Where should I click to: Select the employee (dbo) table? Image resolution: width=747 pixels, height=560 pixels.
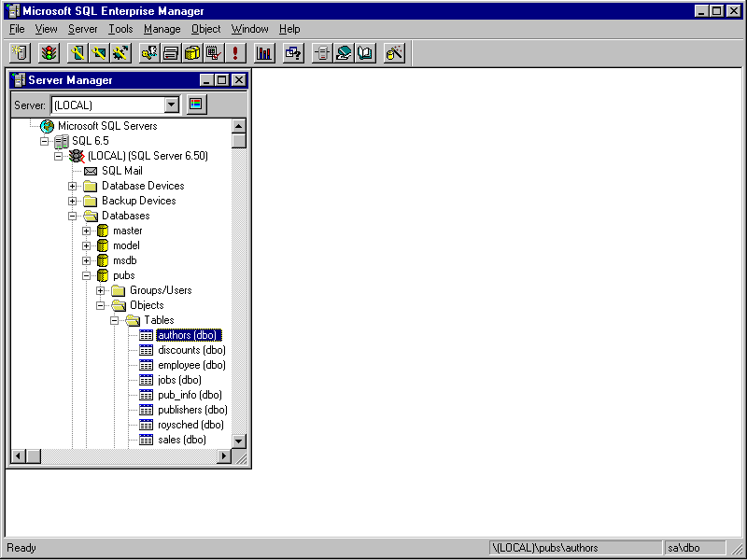[x=191, y=365]
